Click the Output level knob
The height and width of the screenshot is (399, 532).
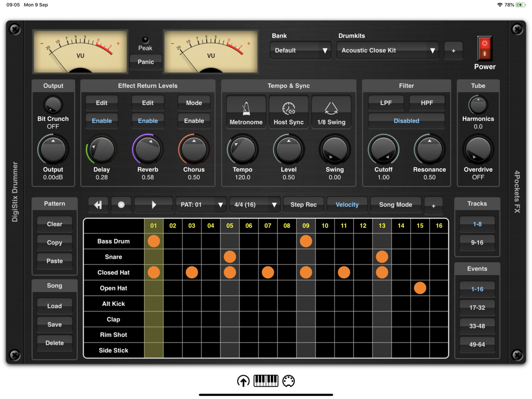[x=53, y=149]
